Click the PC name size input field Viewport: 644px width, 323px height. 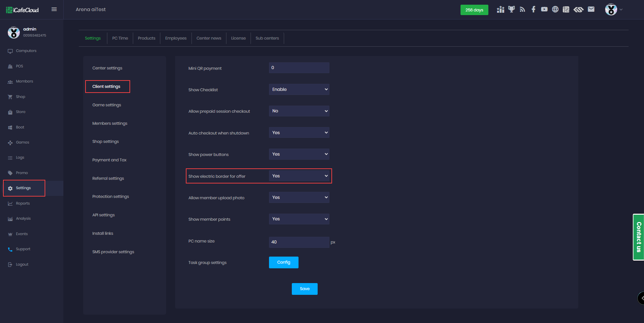(299, 242)
